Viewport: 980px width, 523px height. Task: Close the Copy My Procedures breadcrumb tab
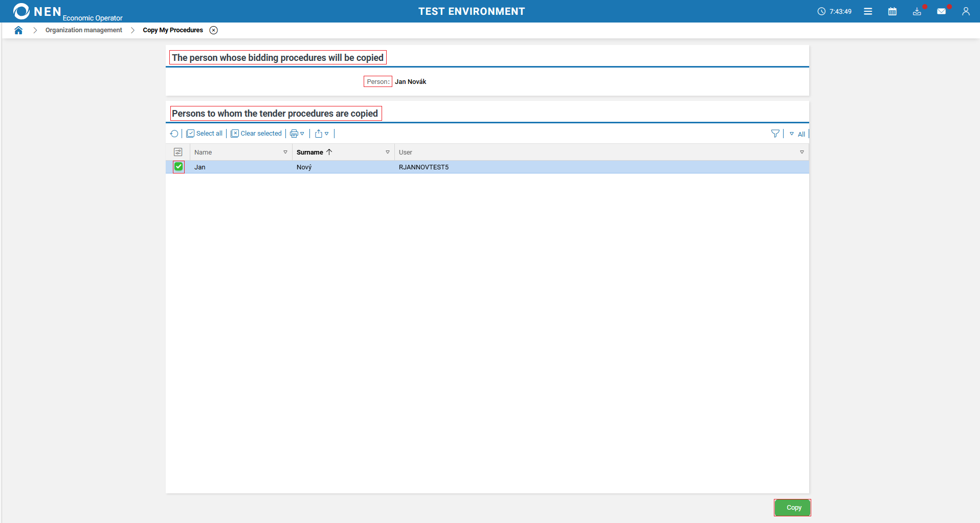214,30
